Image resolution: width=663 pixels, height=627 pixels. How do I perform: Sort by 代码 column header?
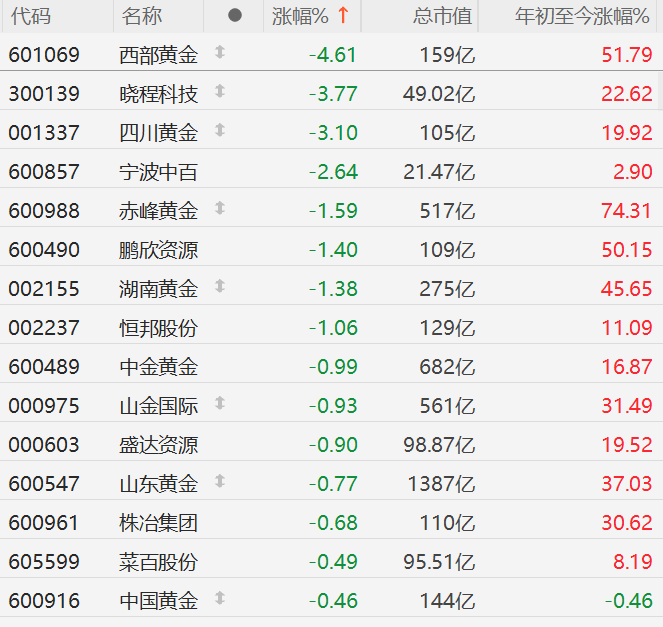(31, 16)
